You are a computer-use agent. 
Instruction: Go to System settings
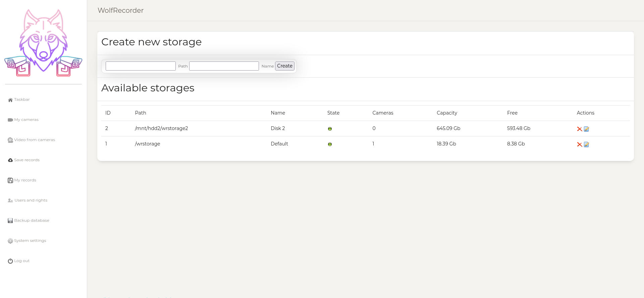click(x=30, y=241)
